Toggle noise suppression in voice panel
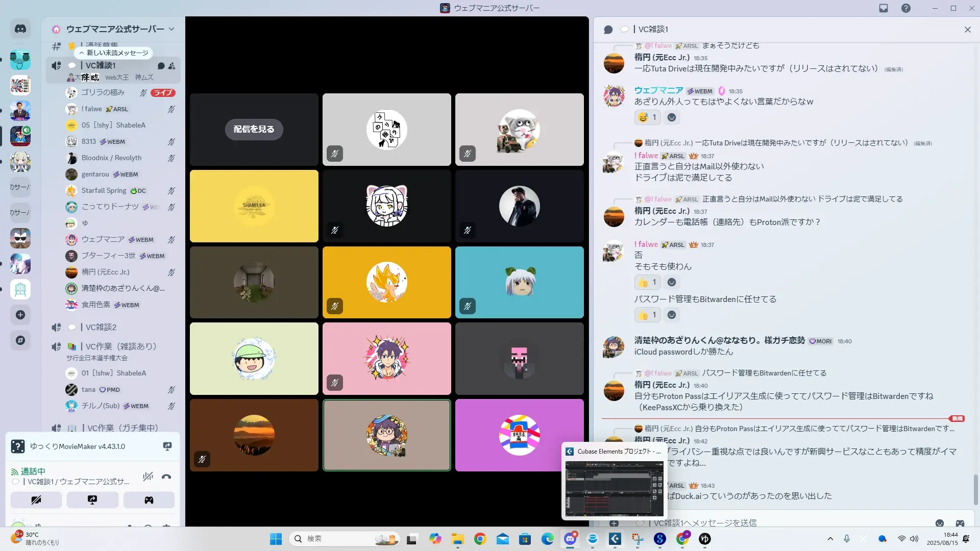This screenshot has height=551, width=980. point(148,477)
